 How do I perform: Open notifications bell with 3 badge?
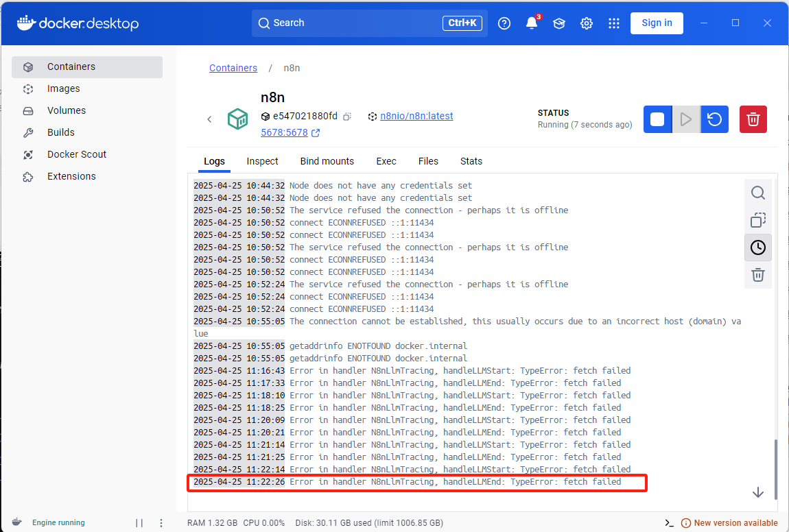532,23
